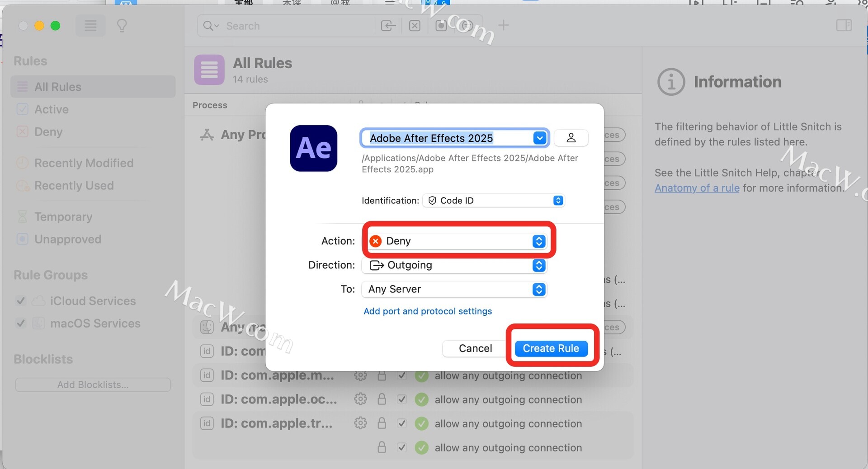Click the Cancel button

[475, 348]
